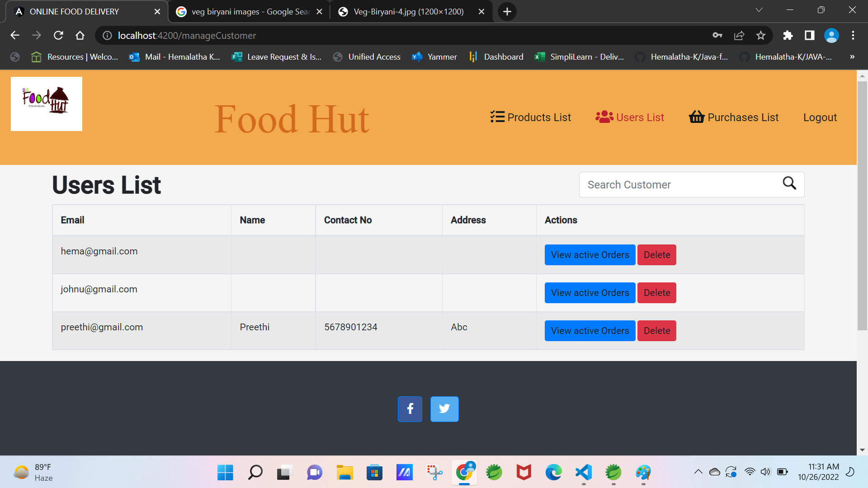Toggle browser side panel icon
868x488 pixels.
pyautogui.click(x=810, y=35)
